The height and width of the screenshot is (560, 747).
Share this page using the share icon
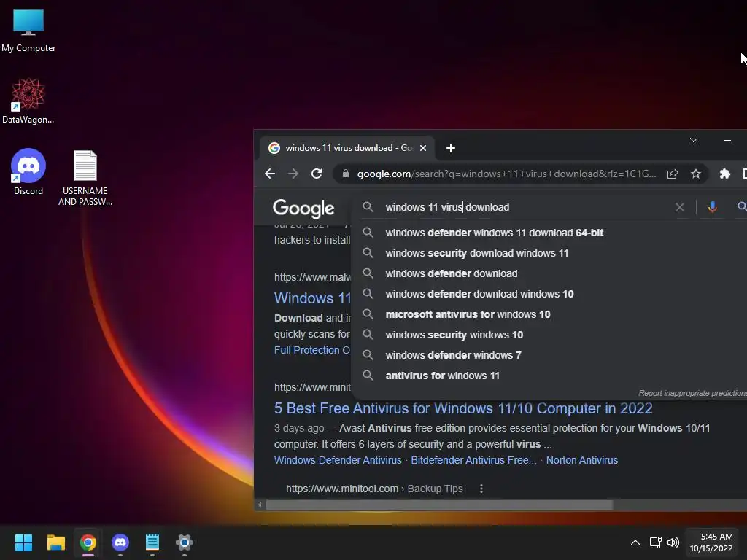click(x=672, y=174)
